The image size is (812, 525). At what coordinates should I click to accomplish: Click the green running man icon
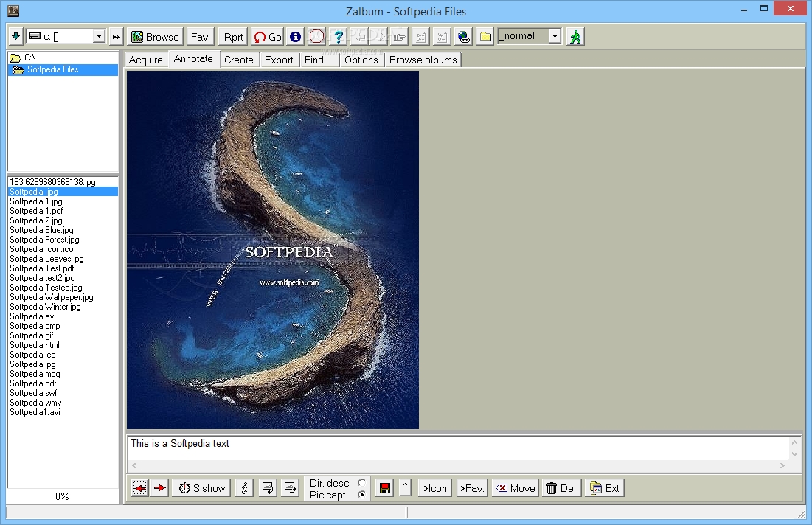[575, 37]
